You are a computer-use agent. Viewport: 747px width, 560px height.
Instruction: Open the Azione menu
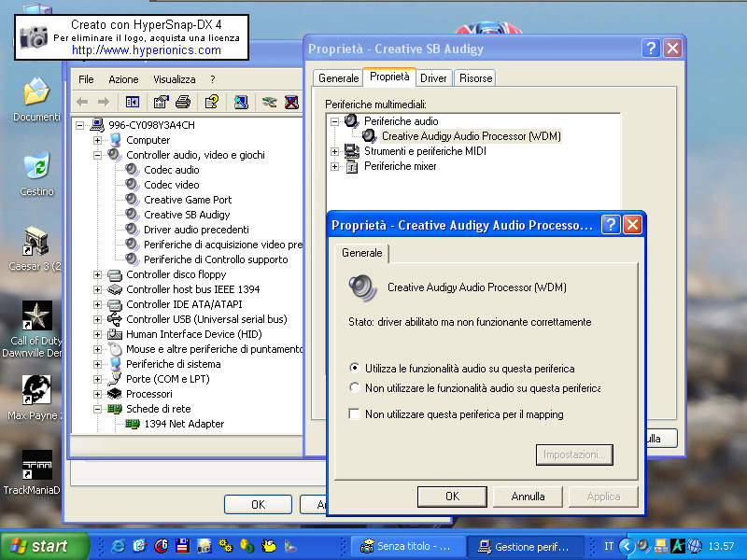tap(123, 79)
